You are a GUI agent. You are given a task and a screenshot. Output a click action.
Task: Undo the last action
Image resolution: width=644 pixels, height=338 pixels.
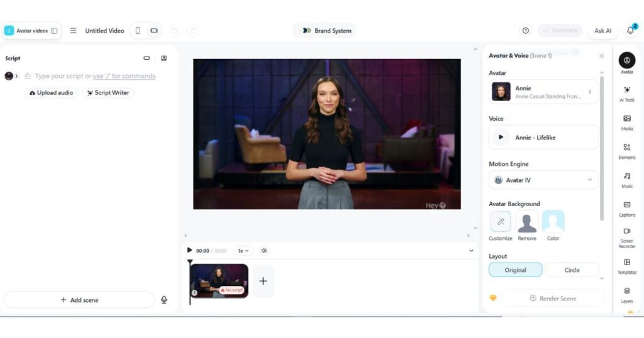click(x=175, y=31)
